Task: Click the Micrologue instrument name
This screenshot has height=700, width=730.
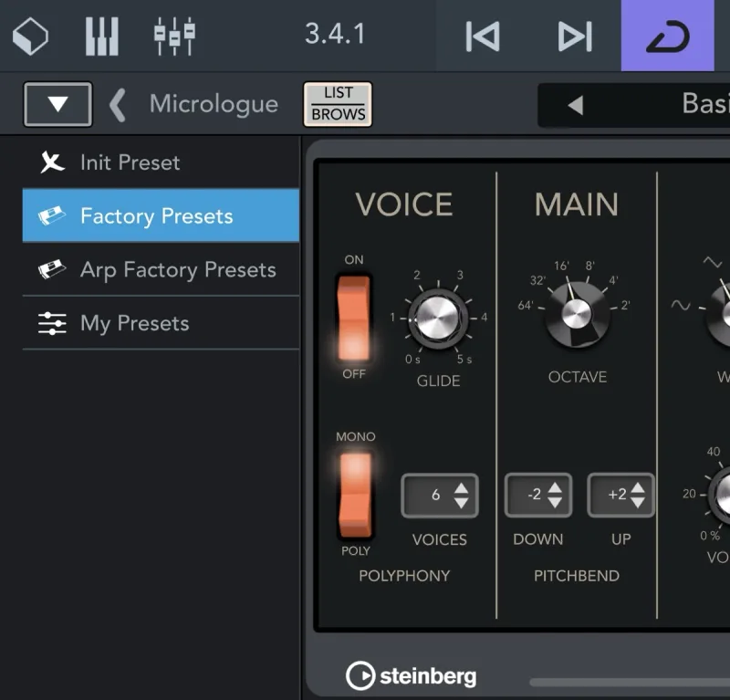Action: (x=214, y=104)
